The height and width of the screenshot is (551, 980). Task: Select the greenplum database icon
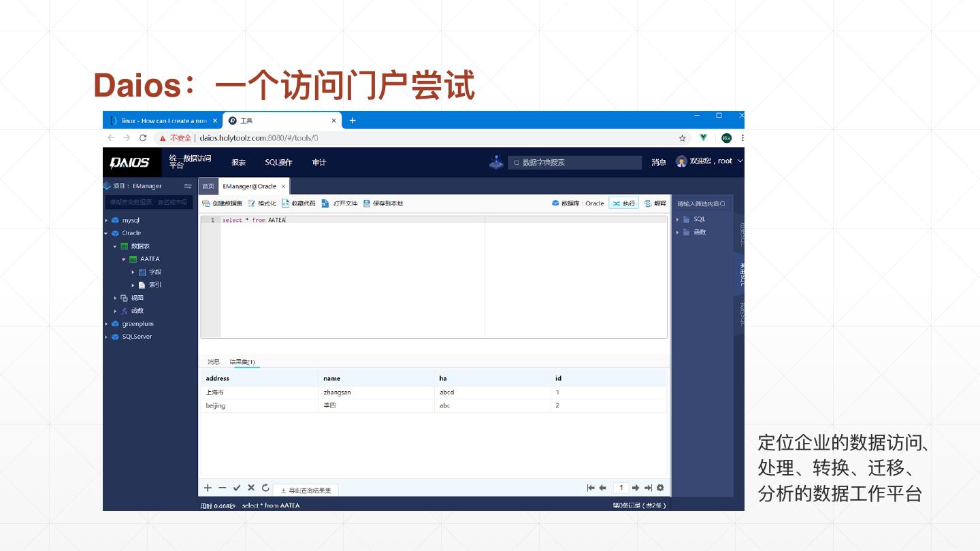click(x=115, y=324)
